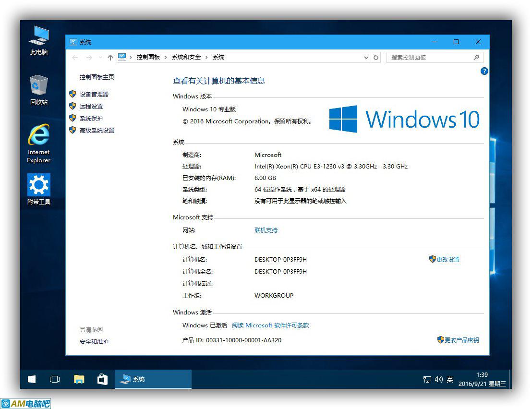Click heading 查看有关计算机的基本信息
Image resolution: width=532 pixels, height=409 pixels.
coord(219,81)
